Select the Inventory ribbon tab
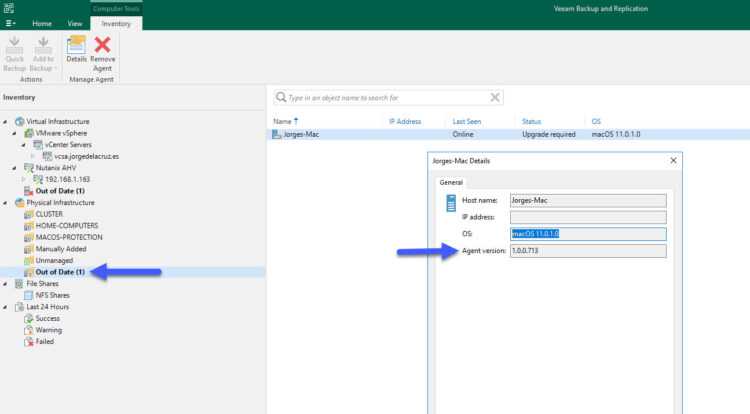The height and width of the screenshot is (414, 750). (116, 23)
